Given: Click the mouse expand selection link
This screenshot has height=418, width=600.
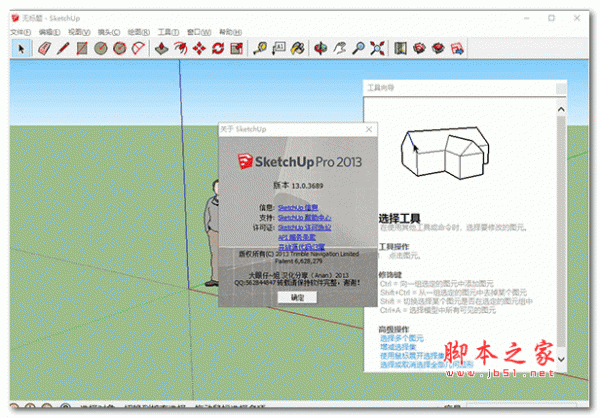Looking at the screenshot, I should tap(412, 356).
